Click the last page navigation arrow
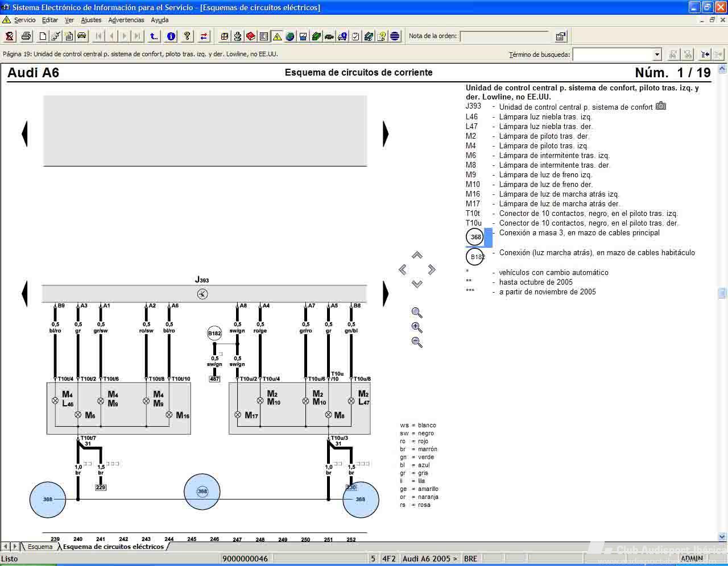 pos(138,36)
